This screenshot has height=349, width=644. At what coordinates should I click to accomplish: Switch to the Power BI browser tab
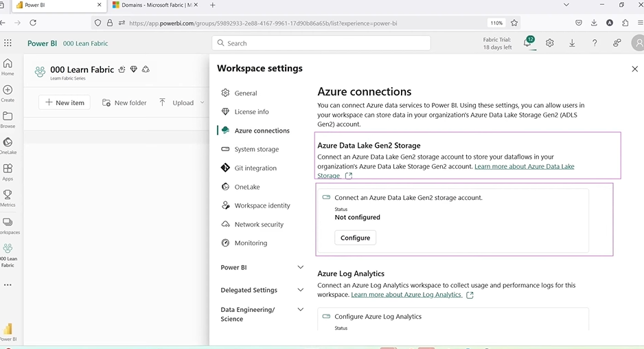coord(58,5)
